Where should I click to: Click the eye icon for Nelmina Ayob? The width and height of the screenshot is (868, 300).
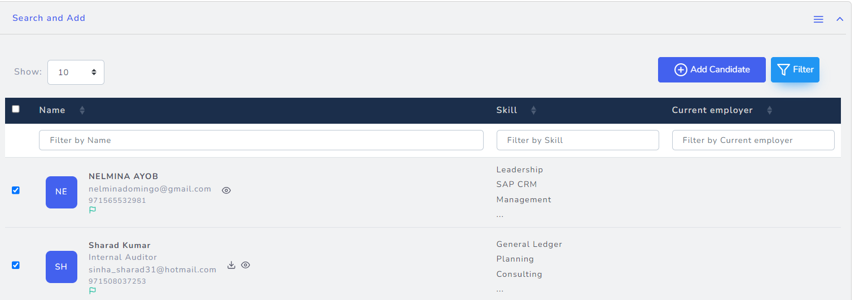(226, 190)
